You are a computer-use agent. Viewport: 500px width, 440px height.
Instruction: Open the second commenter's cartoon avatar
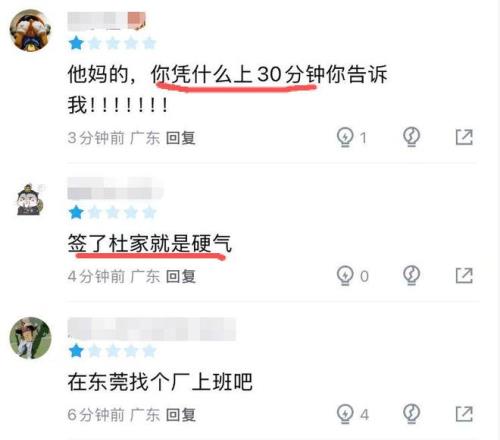pyautogui.click(x=31, y=199)
